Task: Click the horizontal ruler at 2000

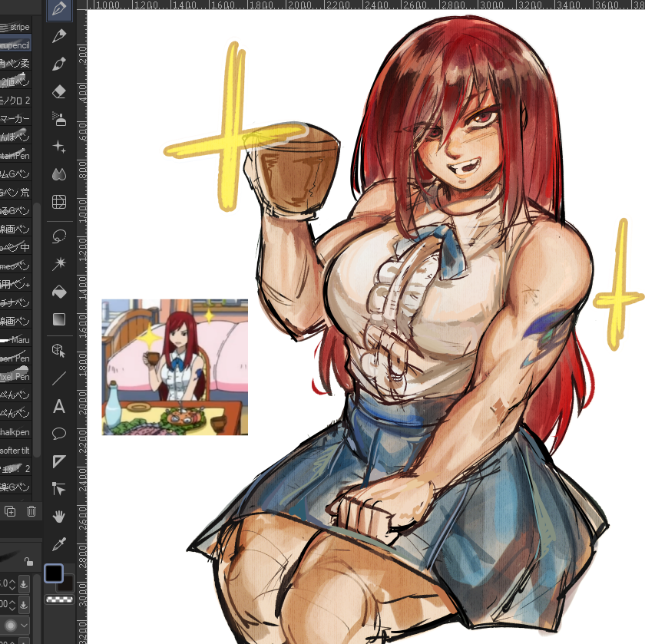Action: 299,5
